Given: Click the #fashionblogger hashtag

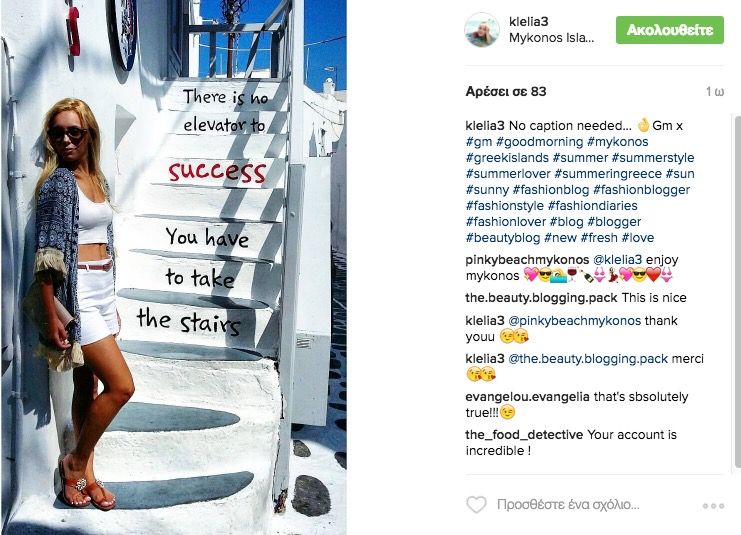Looking at the screenshot, I should (x=641, y=190).
